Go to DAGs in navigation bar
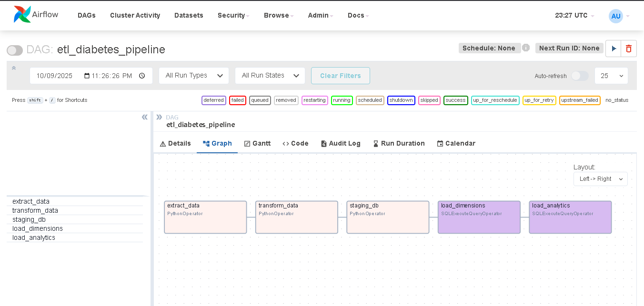 (87, 15)
